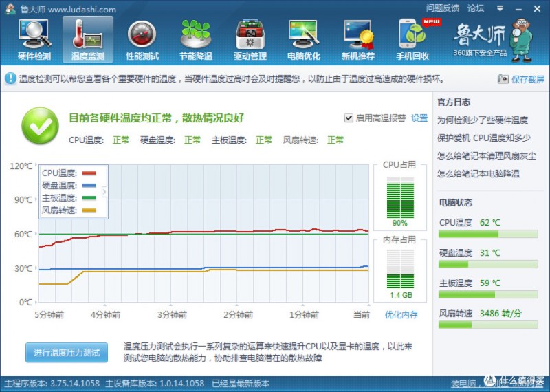
Task: Click 保存截屏 link
Action: pyautogui.click(x=528, y=79)
